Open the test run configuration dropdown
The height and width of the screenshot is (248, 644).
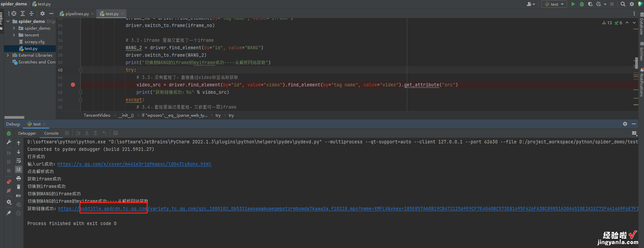pos(554,4)
